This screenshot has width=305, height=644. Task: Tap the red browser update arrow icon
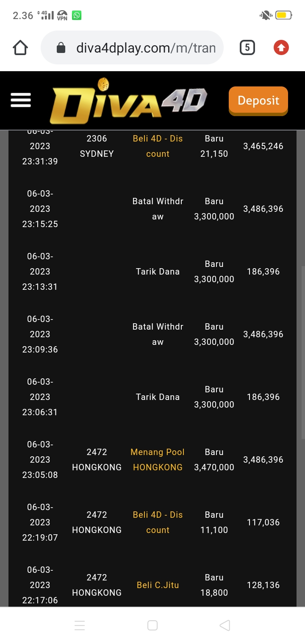click(x=281, y=47)
